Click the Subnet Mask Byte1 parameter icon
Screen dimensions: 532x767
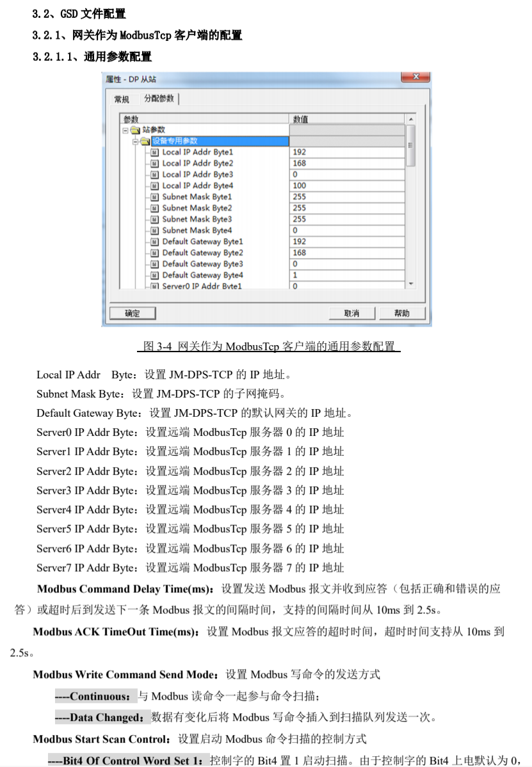(154, 197)
